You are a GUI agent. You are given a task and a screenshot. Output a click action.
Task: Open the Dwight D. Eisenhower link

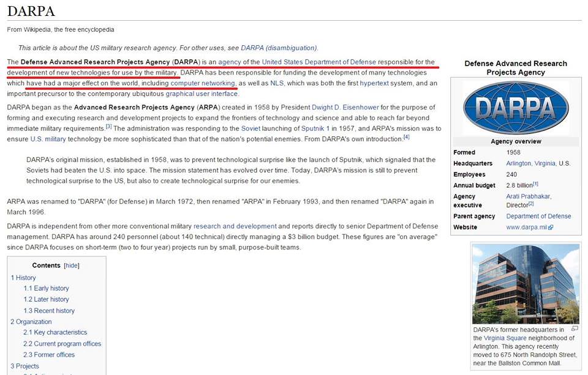345,107
